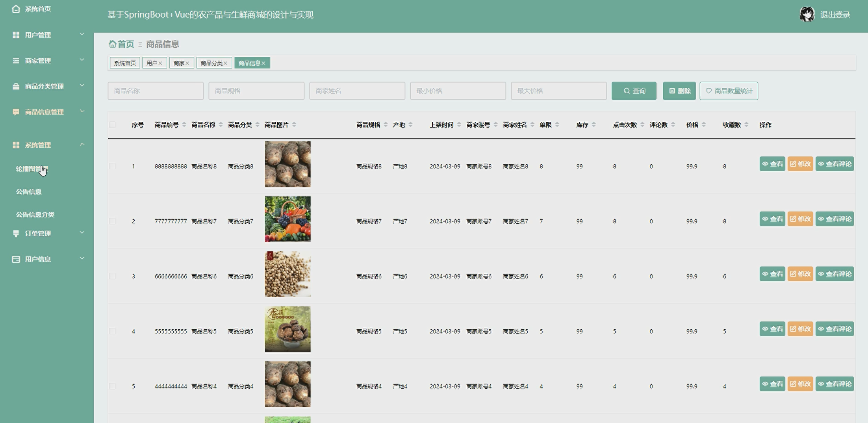Click 退出登录 to log out
The height and width of the screenshot is (423, 868).
(x=835, y=15)
